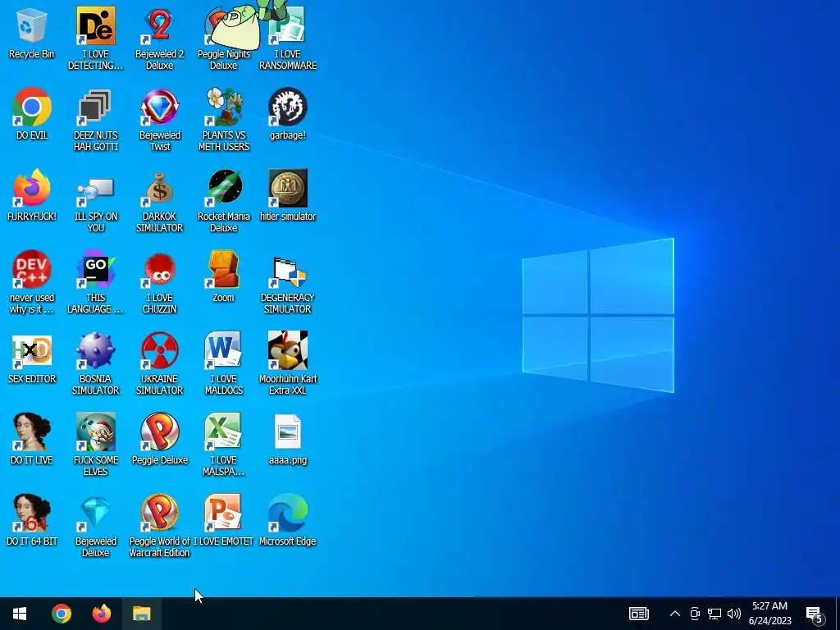The width and height of the screenshot is (840, 630).
Task: Click the Meet Now tray icon
Action: coord(695,614)
